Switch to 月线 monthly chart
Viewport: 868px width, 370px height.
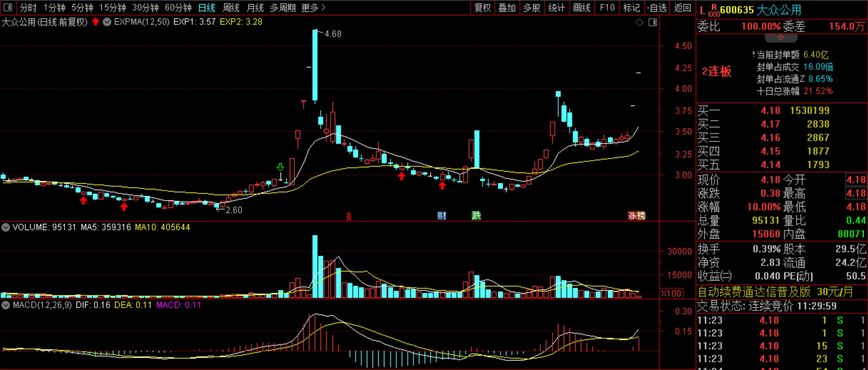point(255,8)
